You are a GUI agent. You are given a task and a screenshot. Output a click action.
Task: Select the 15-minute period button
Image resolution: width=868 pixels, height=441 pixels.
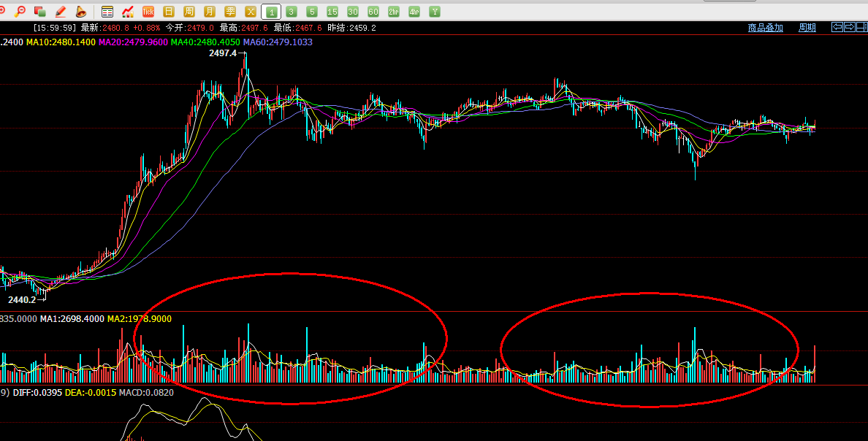(332, 12)
